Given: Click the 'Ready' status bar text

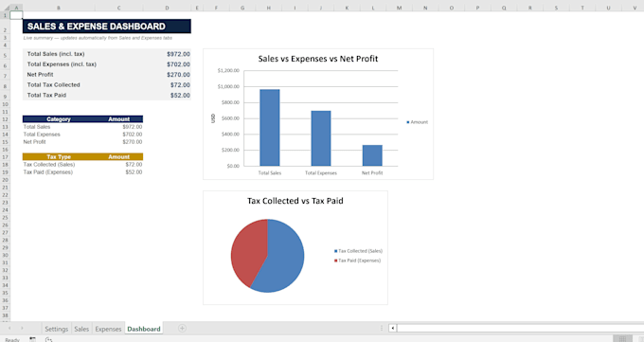Looking at the screenshot, I should (x=12, y=339).
